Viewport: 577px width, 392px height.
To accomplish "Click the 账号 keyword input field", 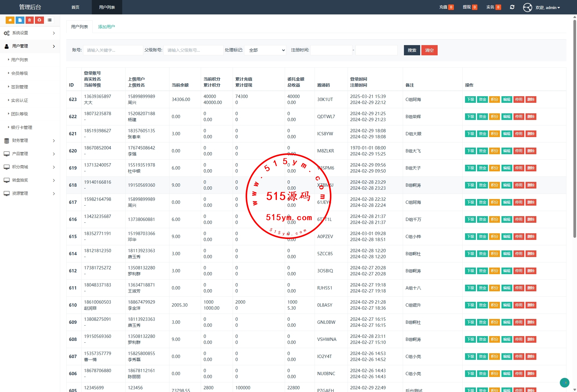I will (113, 50).
